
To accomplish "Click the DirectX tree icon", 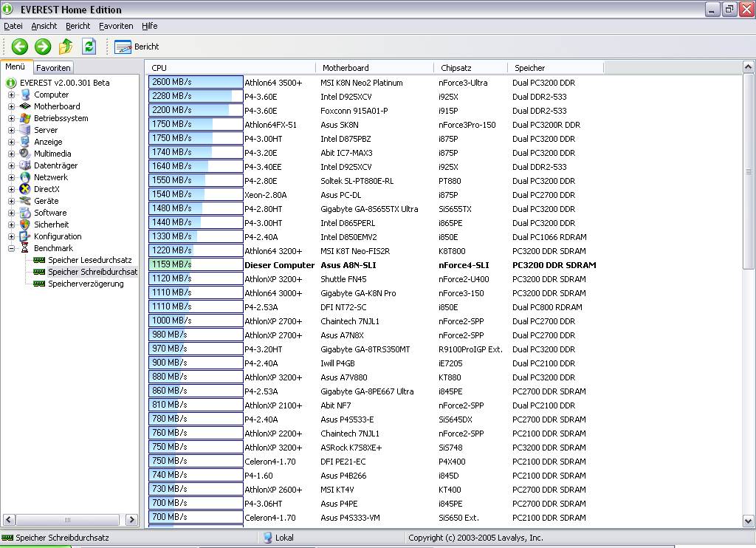I will pos(25,189).
